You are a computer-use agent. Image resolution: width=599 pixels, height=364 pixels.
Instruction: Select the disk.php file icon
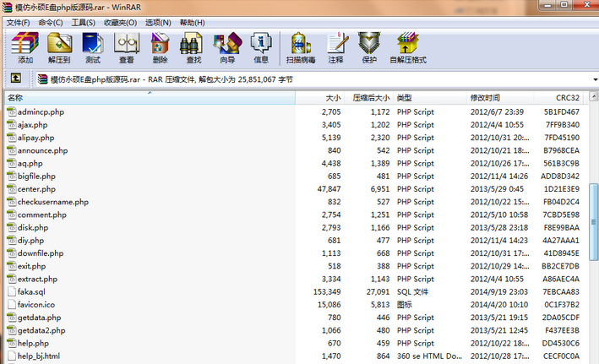[12, 228]
